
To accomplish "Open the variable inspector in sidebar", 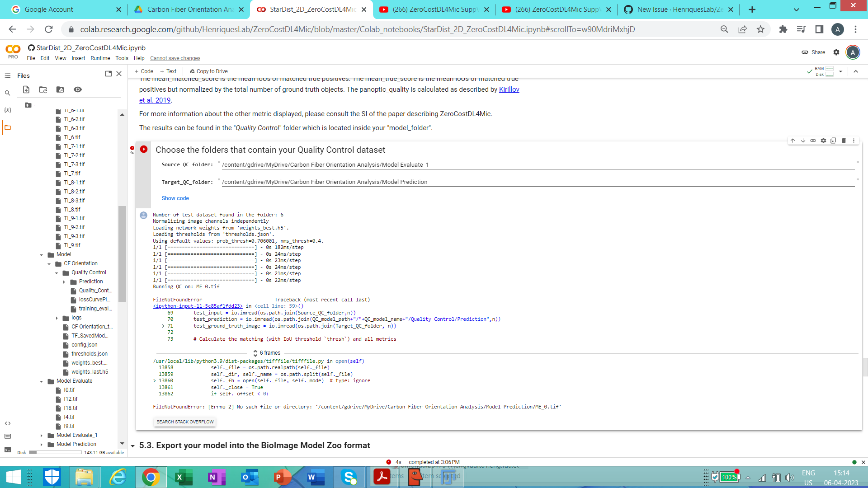I will tap(7, 109).
